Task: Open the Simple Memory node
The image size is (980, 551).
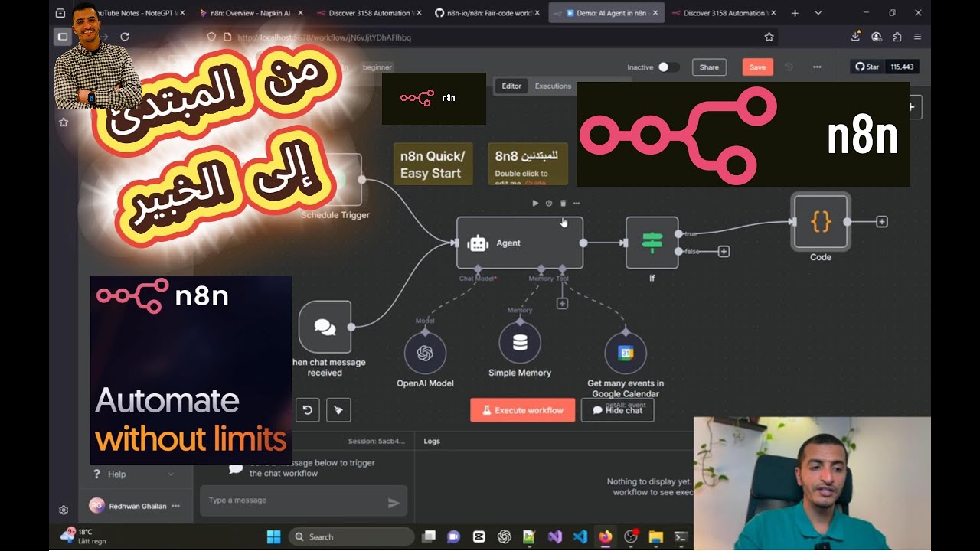Action: pos(520,343)
